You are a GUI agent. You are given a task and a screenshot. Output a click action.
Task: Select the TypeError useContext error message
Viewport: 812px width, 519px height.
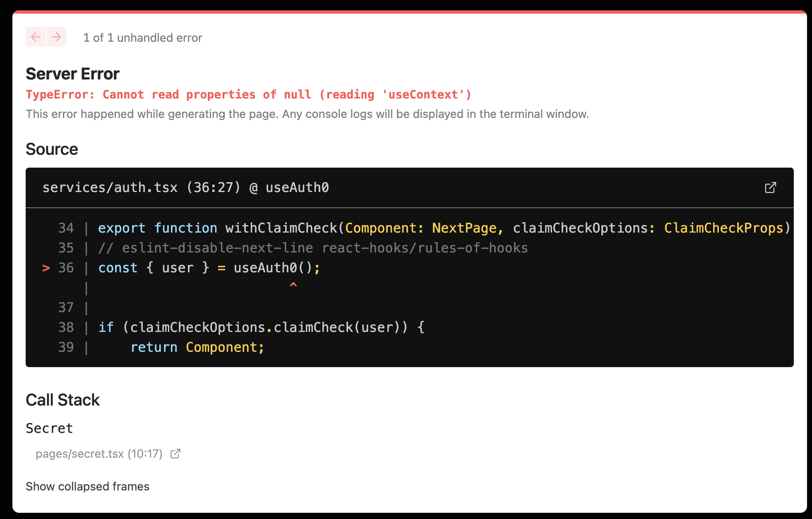coord(249,94)
